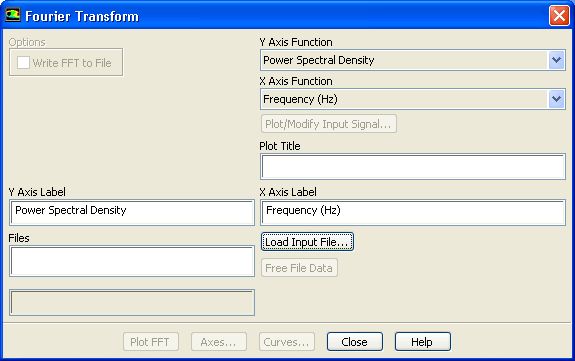Open the Axes settings button
Viewport: 575px width, 361px height.
(219, 342)
